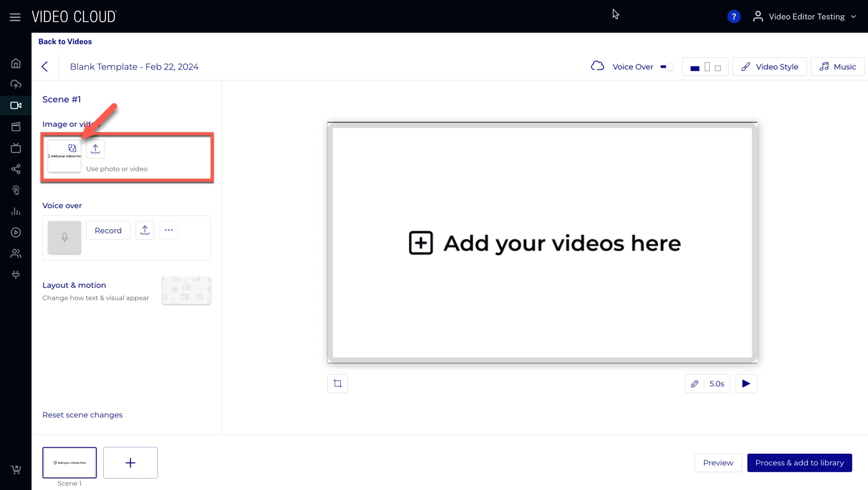Open the Music menu

(837, 67)
